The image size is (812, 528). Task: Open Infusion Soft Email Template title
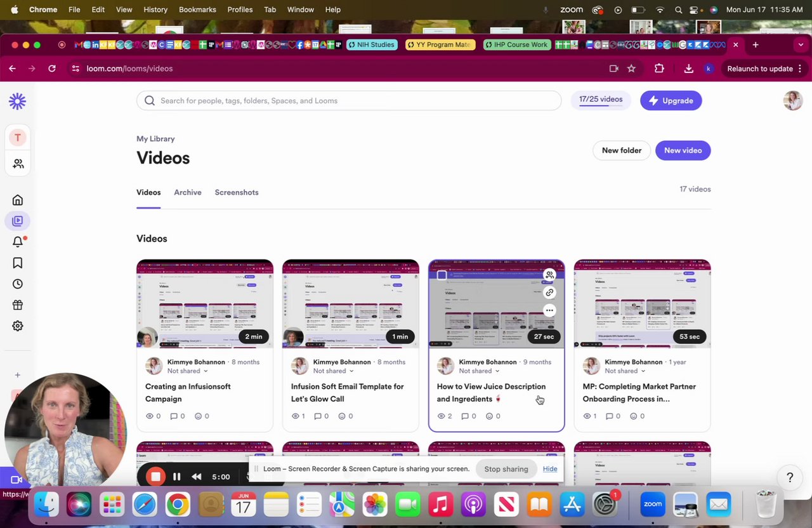tap(348, 393)
